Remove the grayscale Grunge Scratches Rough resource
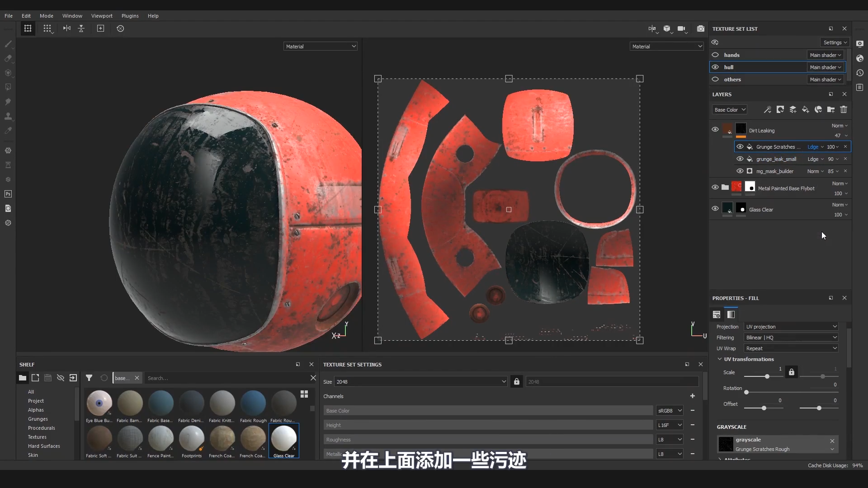 pos(832,441)
